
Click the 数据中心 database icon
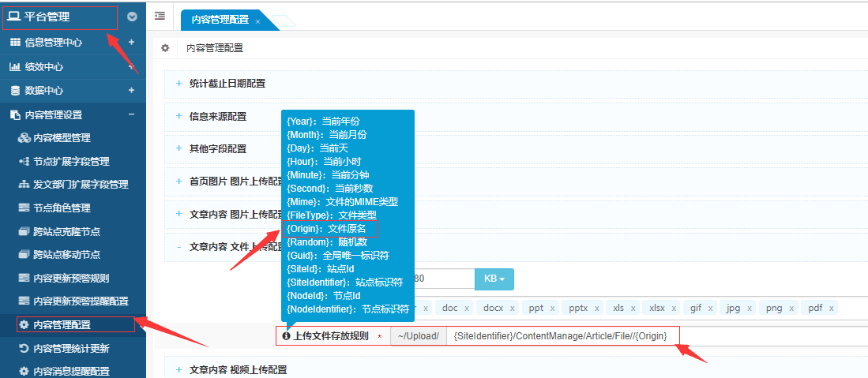14,91
